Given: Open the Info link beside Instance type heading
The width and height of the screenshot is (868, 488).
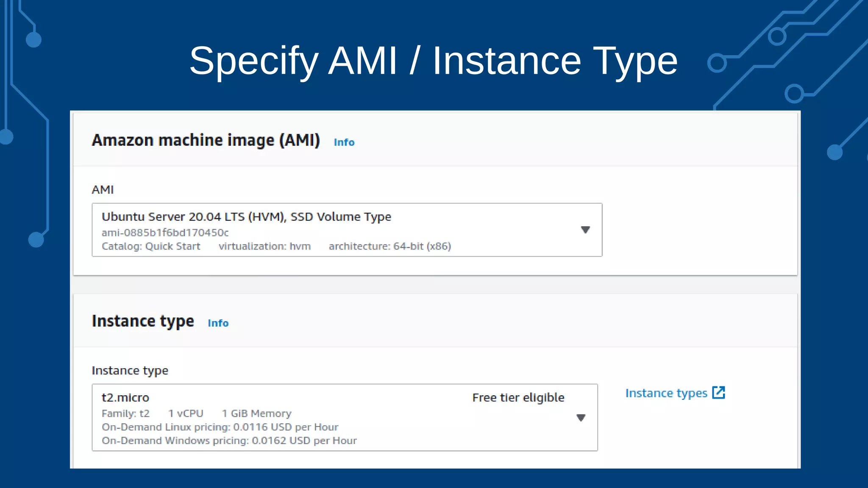Looking at the screenshot, I should pyautogui.click(x=218, y=323).
